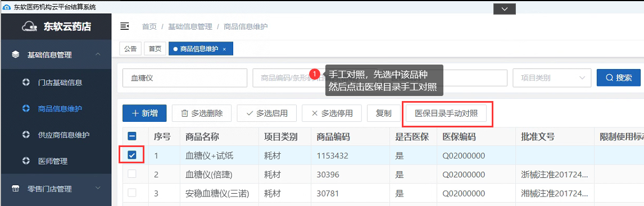Click the 零售门店管理 store icon
The width and height of the screenshot is (644, 206).
tap(15, 189)
